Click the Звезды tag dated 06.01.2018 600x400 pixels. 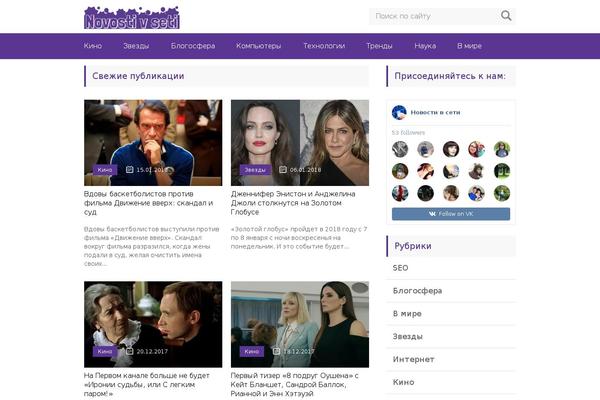pos(255,170)
